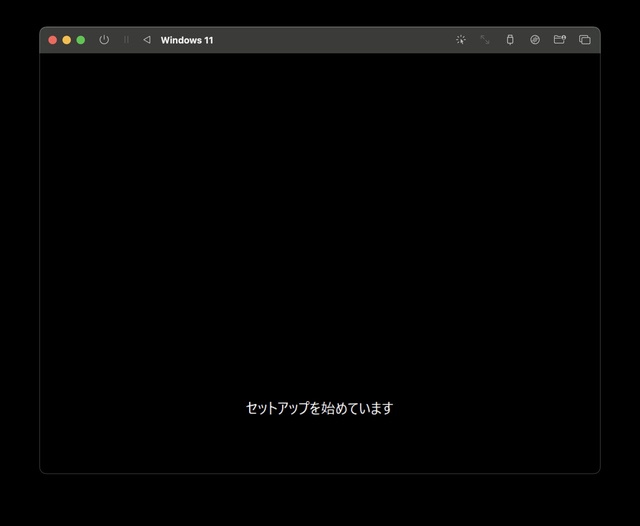Image resolution: width=640 pixels, height=526 pixels.
Task: Click the bottom-right corner of the VM window
Action: pos(598,471)
